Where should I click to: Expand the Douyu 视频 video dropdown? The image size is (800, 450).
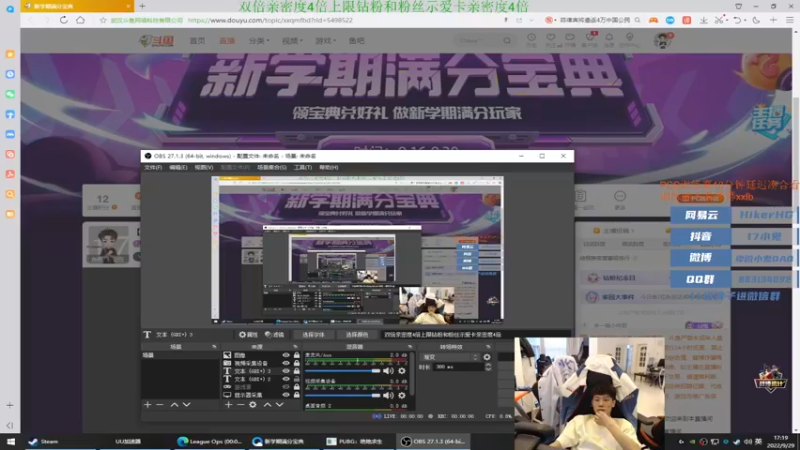(292, 41)
